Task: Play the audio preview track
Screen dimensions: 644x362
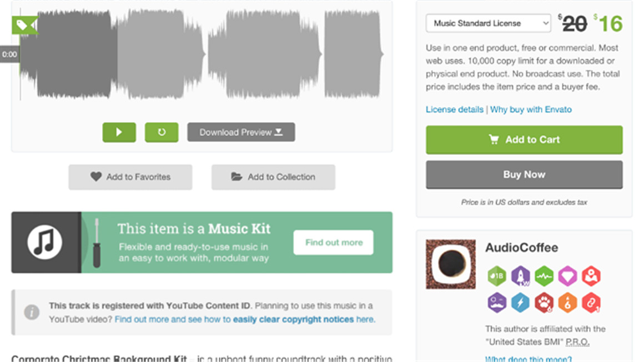Action: (119, 133)
